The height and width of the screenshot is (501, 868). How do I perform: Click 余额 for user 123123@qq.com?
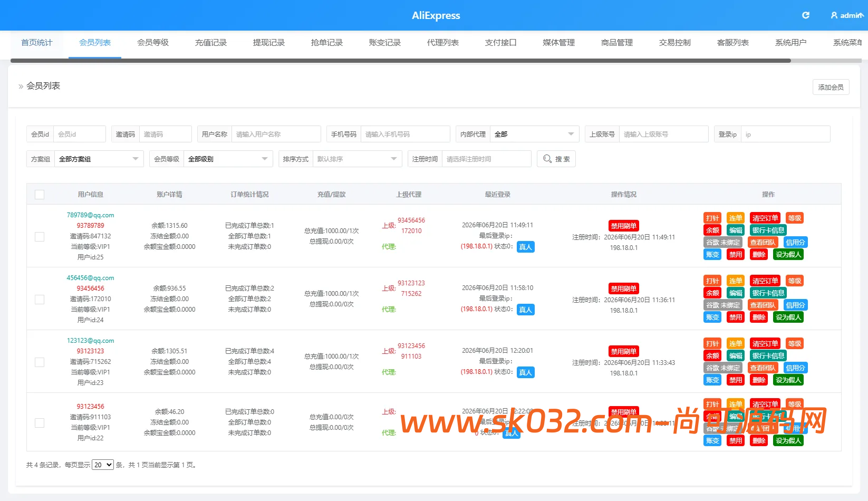tap(712, 356)
